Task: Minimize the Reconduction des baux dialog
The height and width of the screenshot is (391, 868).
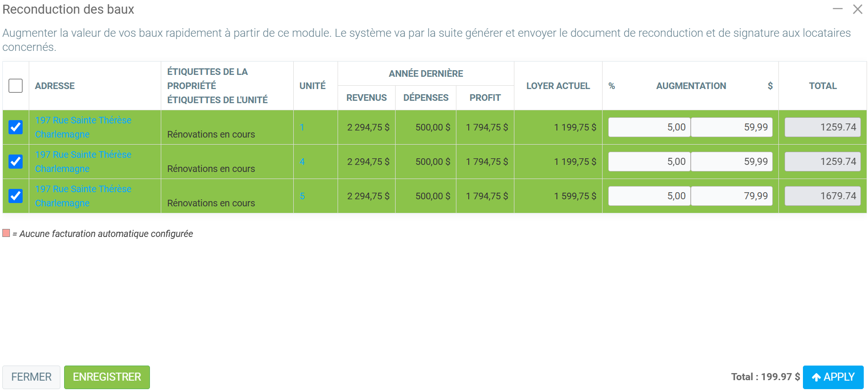Action: coord(837,9)
